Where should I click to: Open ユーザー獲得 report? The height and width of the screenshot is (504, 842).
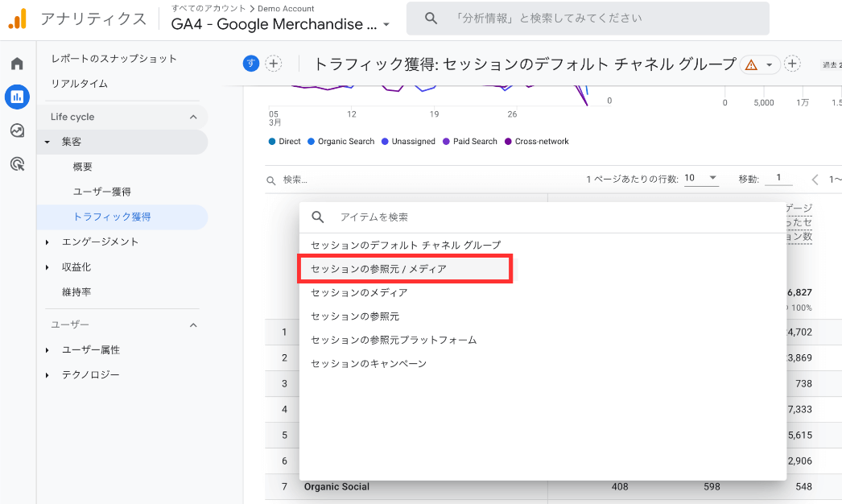click(102, 192)
